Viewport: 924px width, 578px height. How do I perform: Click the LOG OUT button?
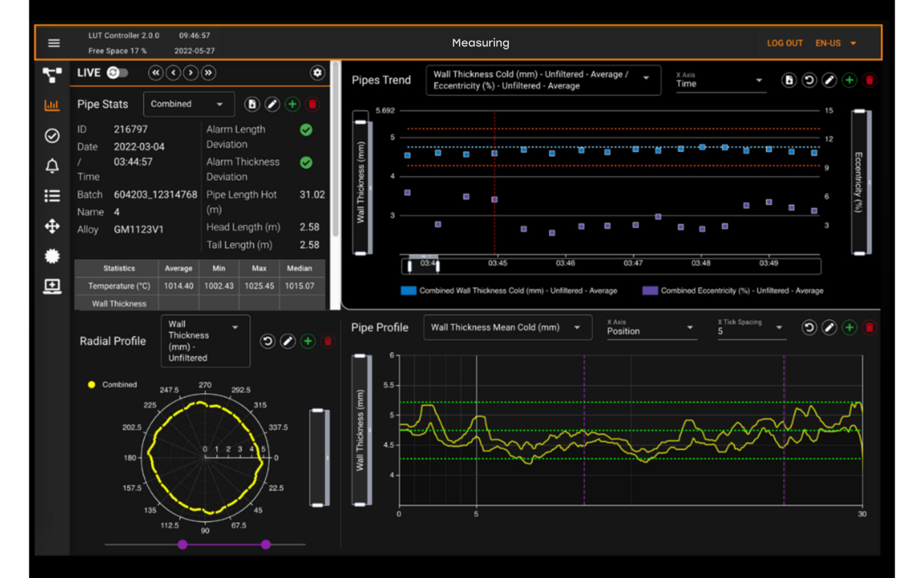(x=785, y=43)
